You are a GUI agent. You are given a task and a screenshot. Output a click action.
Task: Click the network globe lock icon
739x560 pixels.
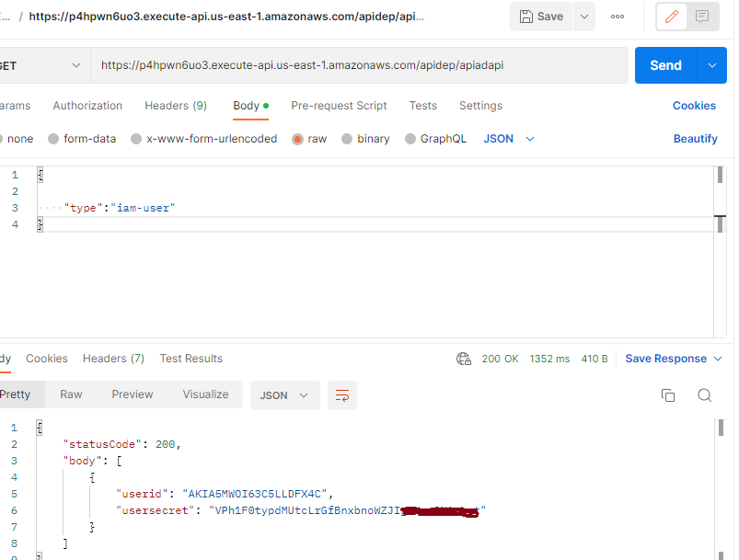(464, 359)
